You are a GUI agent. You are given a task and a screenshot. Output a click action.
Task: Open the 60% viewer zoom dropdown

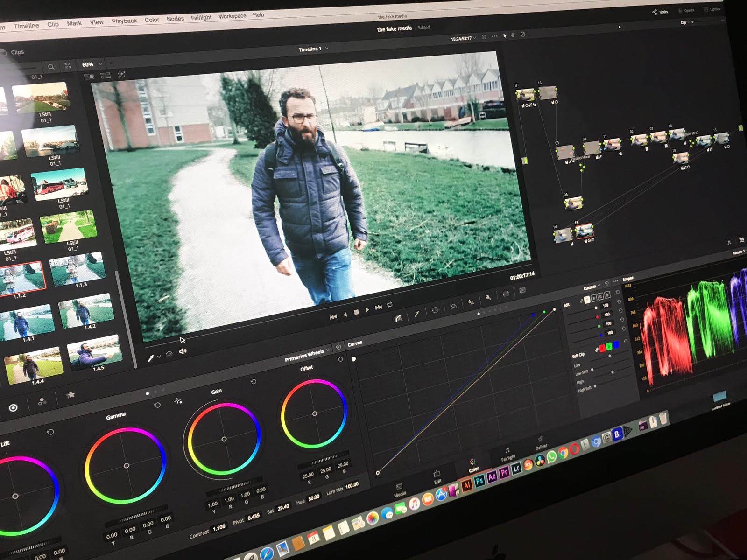(92, 64)
